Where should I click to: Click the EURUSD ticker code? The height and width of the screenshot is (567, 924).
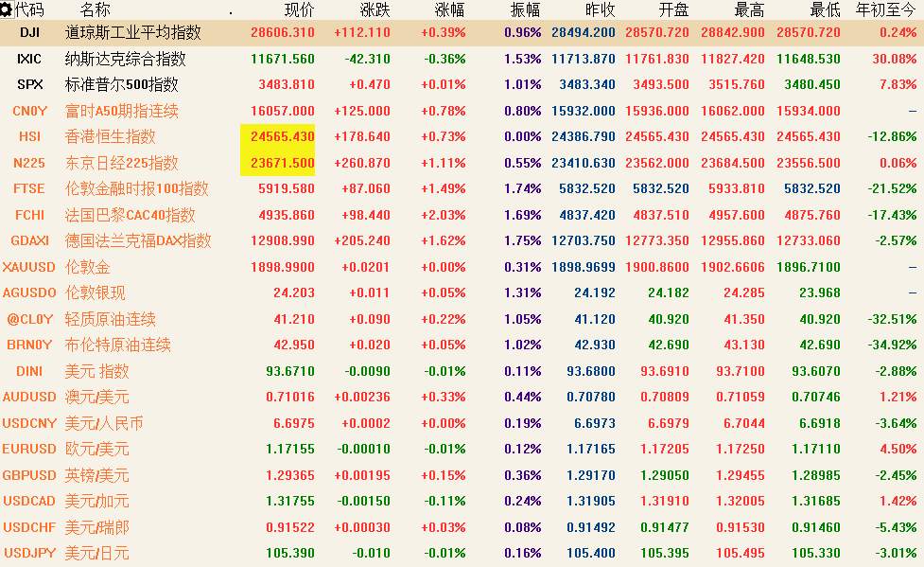[x=29, y=449]
